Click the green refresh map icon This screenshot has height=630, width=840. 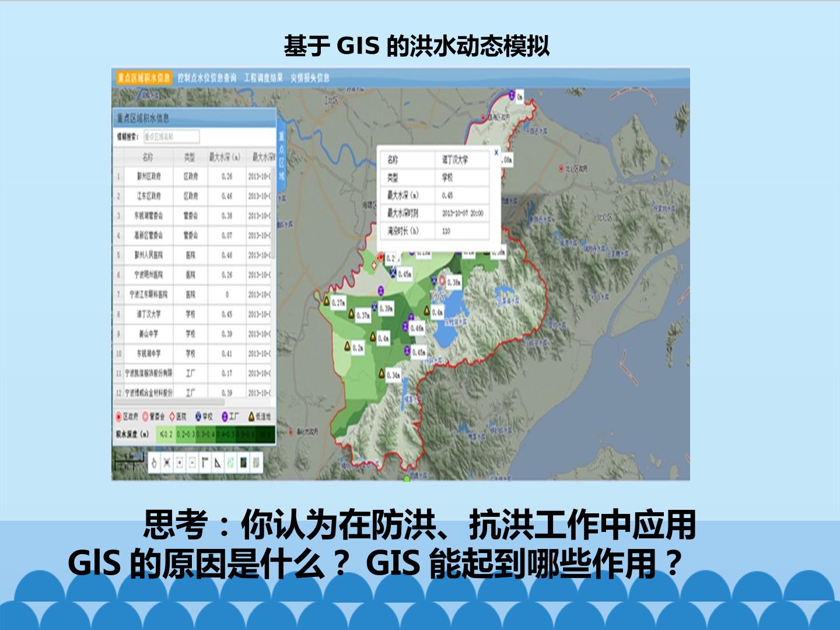tap(230, 463)
